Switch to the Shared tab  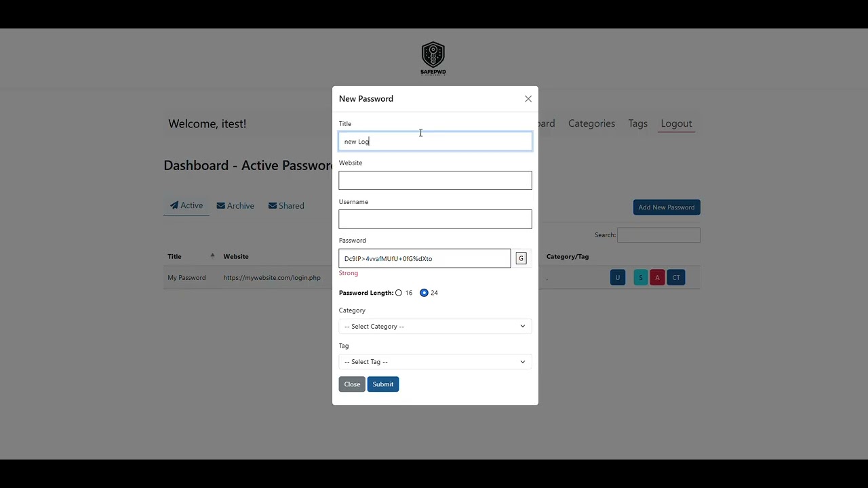(286, 205)
